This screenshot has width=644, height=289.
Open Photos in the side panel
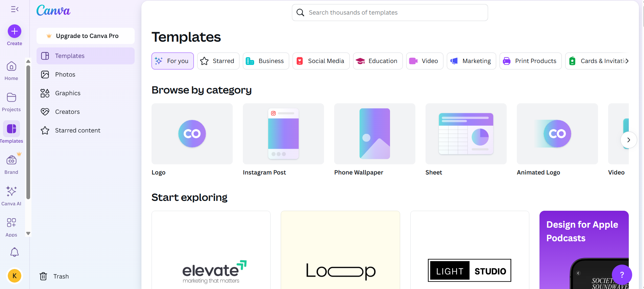86,75
